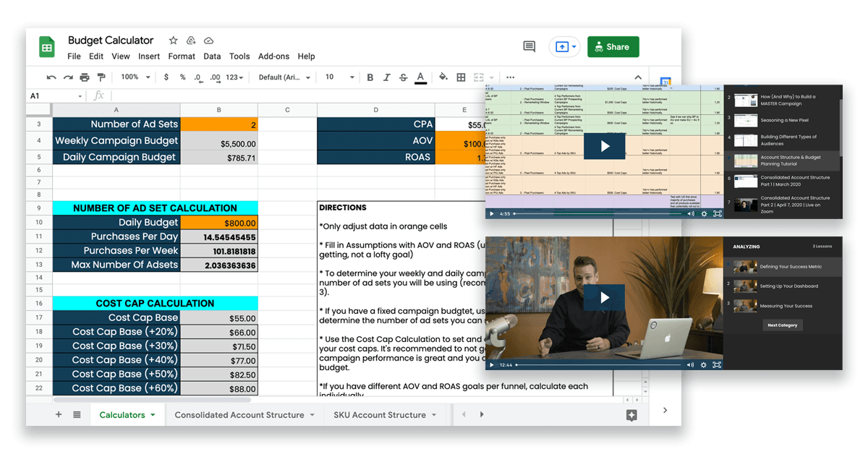Click the fill color paint bucket

pos(443,77)
